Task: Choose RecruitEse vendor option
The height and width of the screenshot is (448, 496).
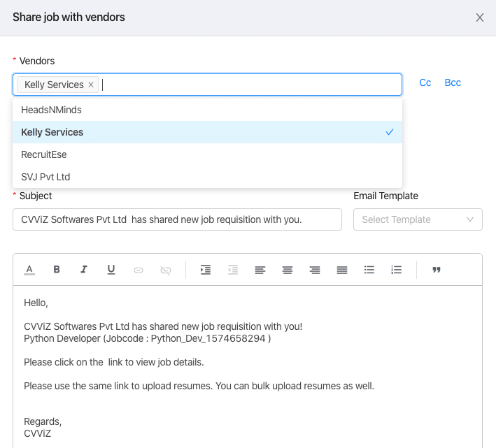Action: (x=207, y=154)
